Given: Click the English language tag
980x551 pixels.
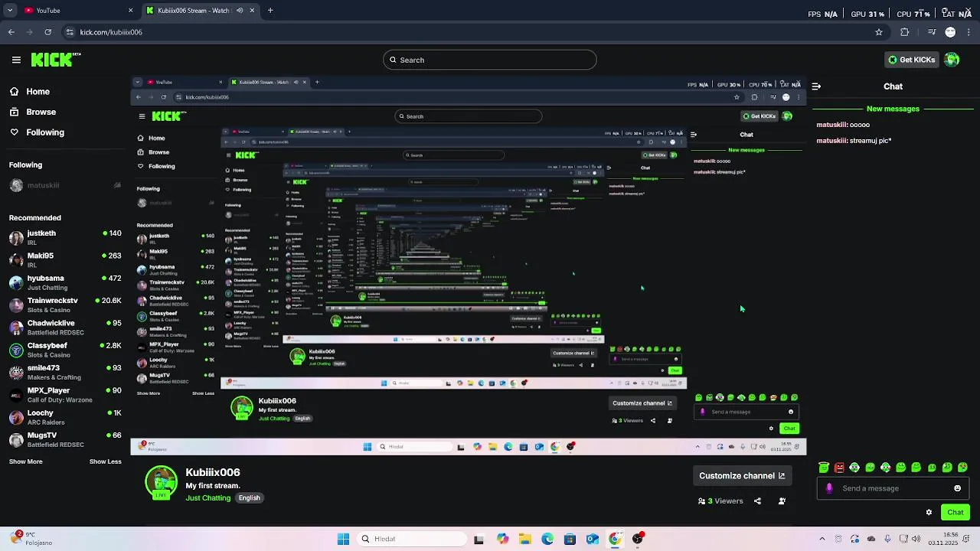Looking at the screenshot, I should 249,498.
